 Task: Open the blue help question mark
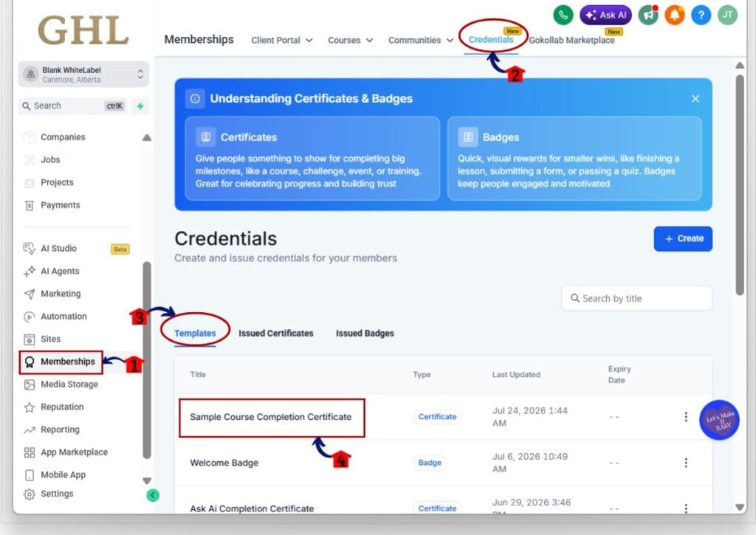pyautogui.click(x=701, y=15)
